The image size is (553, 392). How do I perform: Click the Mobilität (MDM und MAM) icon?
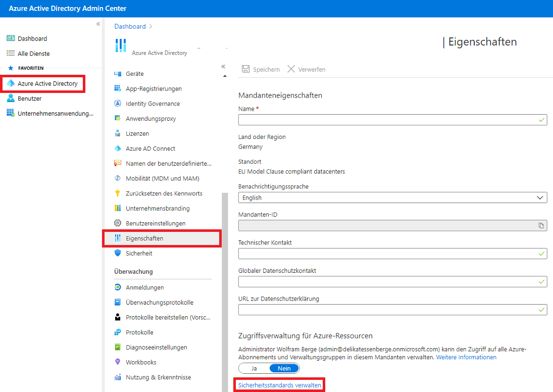tap(118, 178)
